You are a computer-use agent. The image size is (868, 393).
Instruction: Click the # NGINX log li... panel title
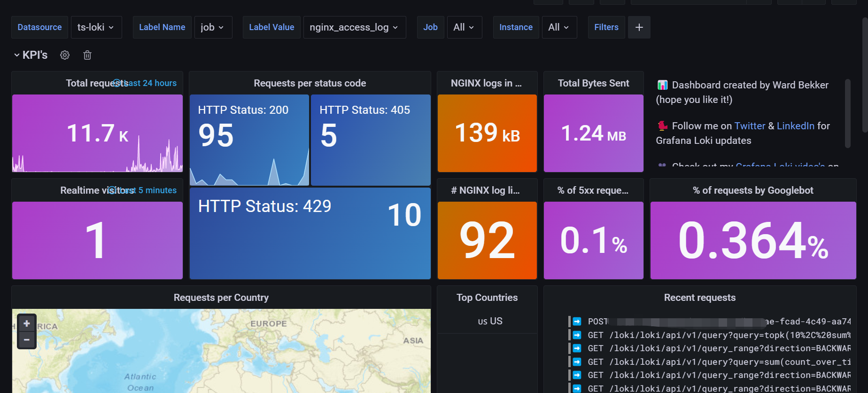point(485,190)
